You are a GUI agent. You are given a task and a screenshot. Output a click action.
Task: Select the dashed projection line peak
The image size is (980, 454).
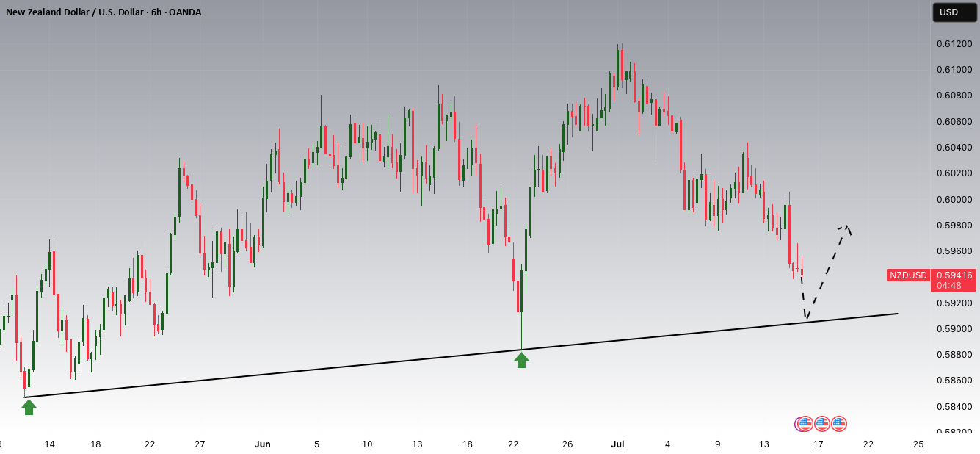[x=847, y=226]
